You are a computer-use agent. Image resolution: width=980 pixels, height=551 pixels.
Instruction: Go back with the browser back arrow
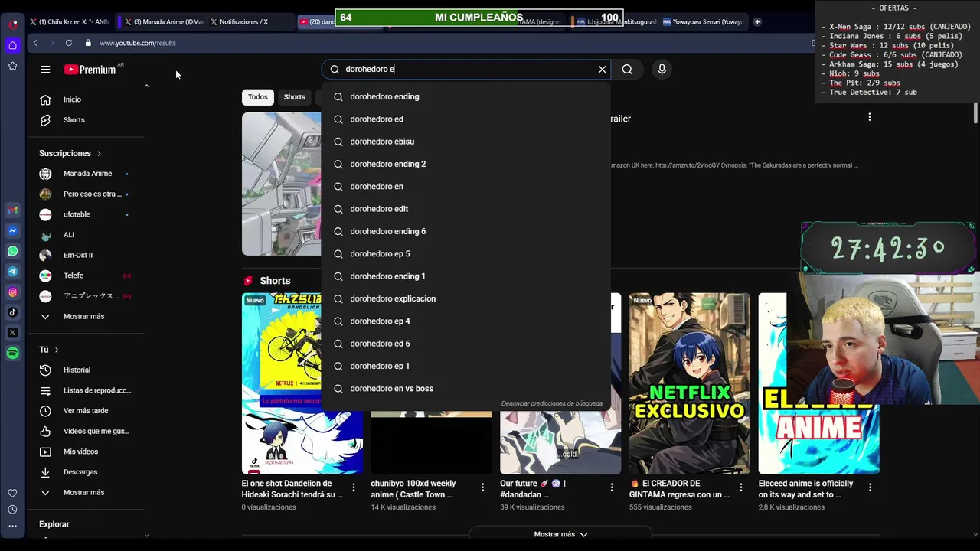[35, 43]
